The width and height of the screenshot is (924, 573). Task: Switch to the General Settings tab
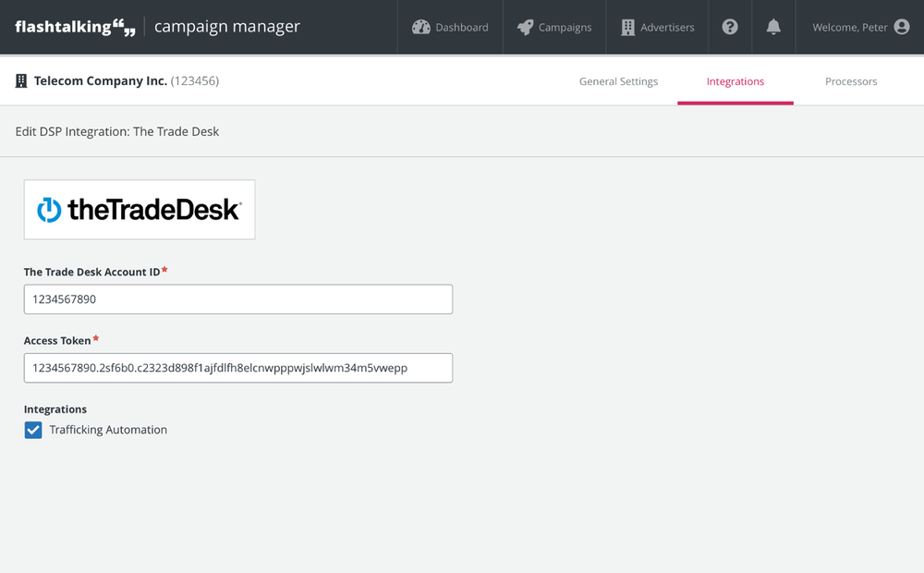coord(618,81)
